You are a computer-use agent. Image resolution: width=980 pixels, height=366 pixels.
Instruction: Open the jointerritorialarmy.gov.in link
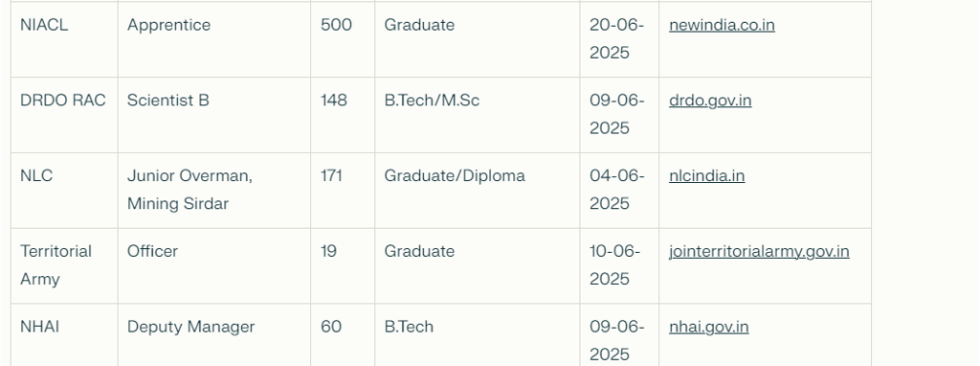point(759,252)
